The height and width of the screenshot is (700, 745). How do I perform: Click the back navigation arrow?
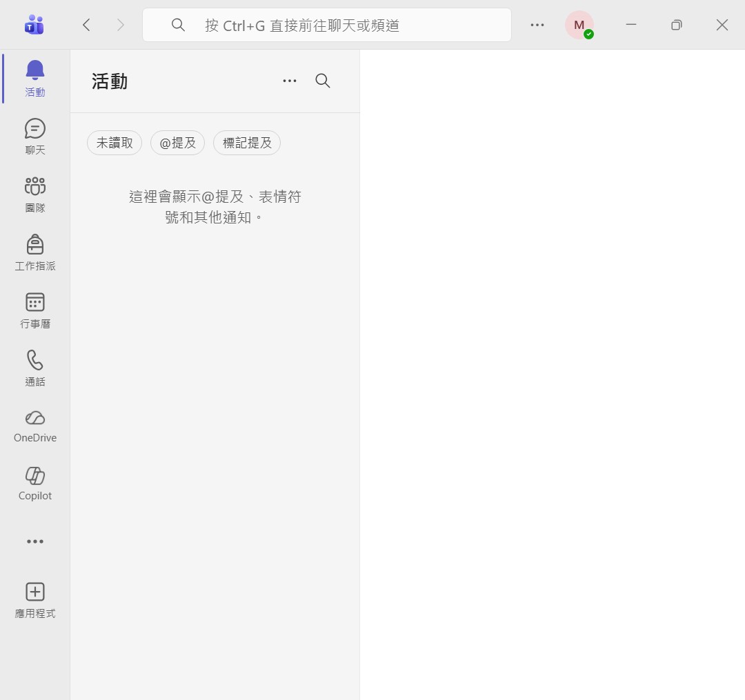pos(86,25)
